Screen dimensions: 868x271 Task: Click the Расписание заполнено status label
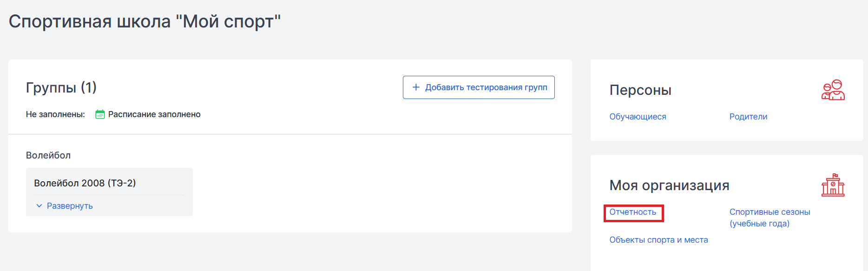pos(154,114)
